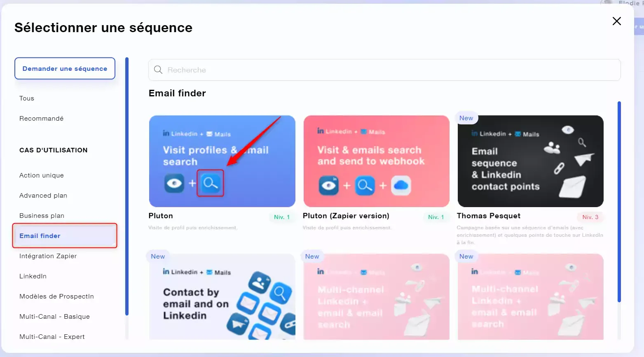Select the Tous category
Viewport: 644px width, 357px height.
(27, 98)
